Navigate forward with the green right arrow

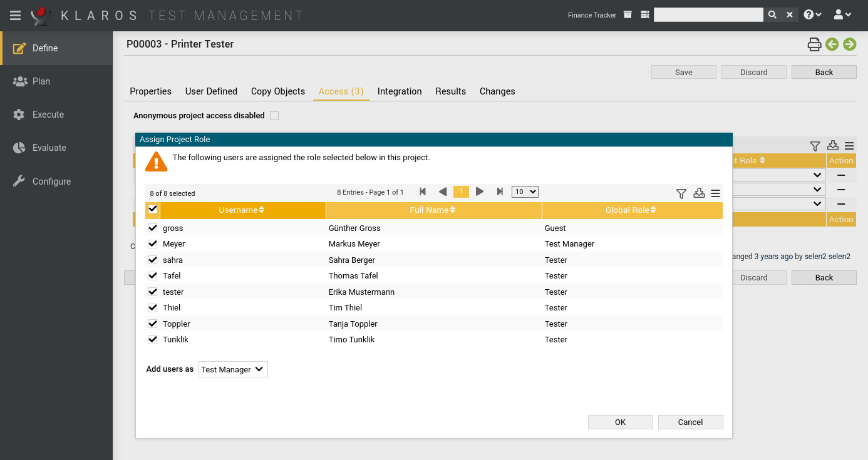tap(850, 44)
